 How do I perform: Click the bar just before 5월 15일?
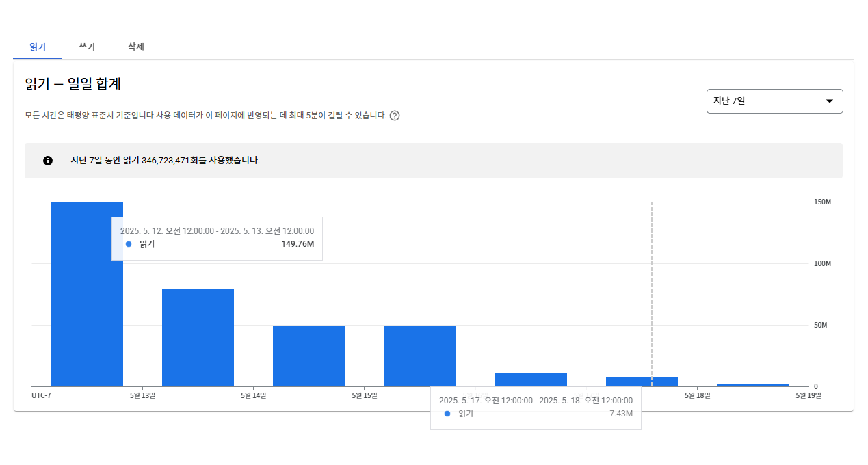click(x=308, y=356)
